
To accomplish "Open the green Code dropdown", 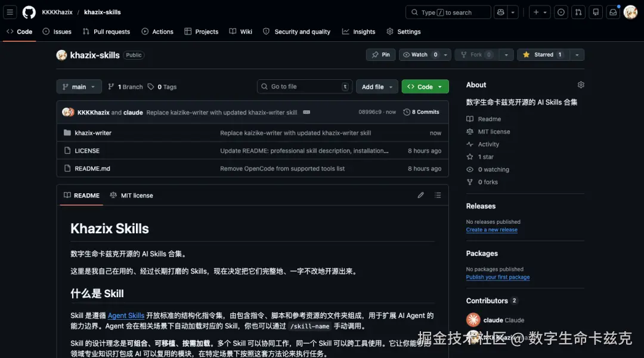I will 425,87.
